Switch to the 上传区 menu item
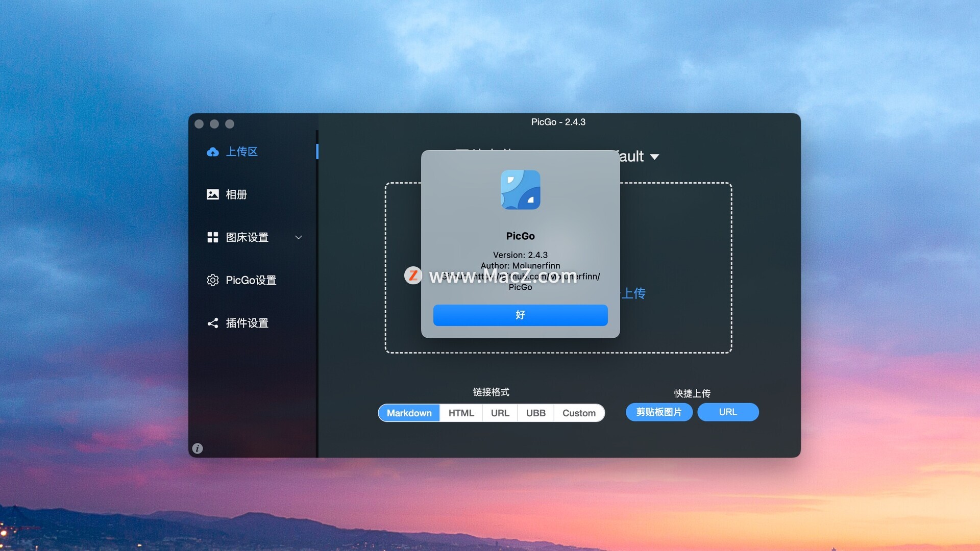The height and width of the screenshot is (551, 980). pos(242,152)
